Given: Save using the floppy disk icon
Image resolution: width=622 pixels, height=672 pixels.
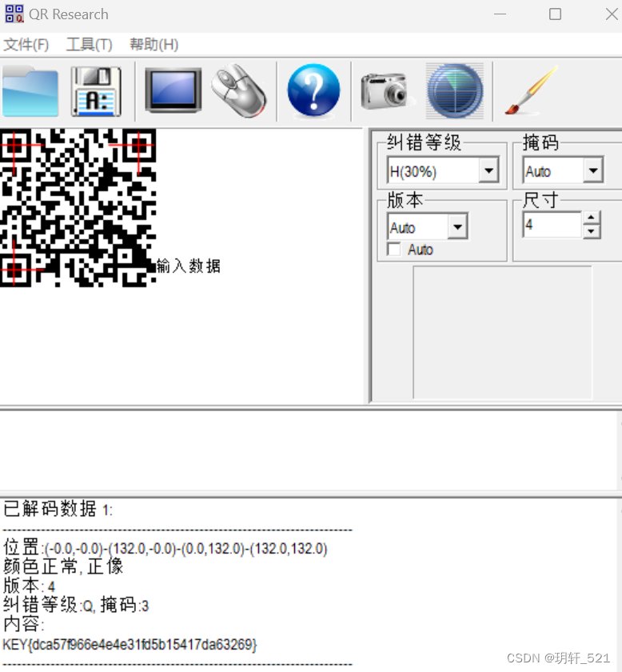Looking at the screenshot, I should [x=96, y=92].
